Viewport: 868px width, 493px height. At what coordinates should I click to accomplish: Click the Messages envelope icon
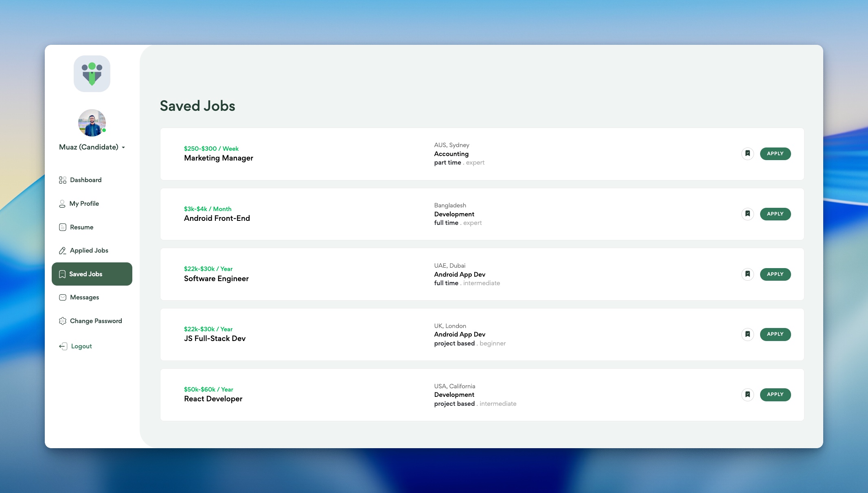(x=63, y=297)
